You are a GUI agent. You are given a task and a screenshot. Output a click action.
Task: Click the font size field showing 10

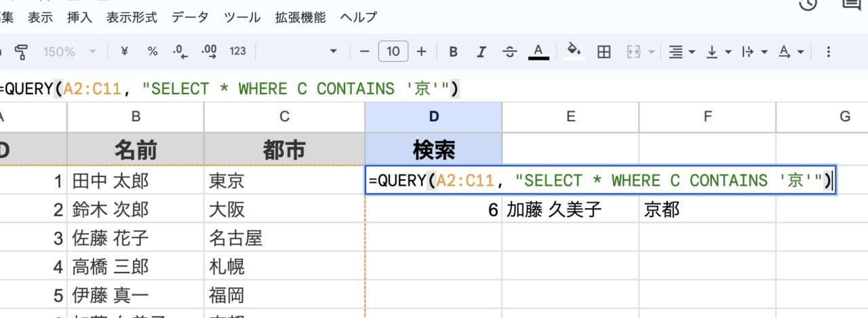tap(393, 52)
